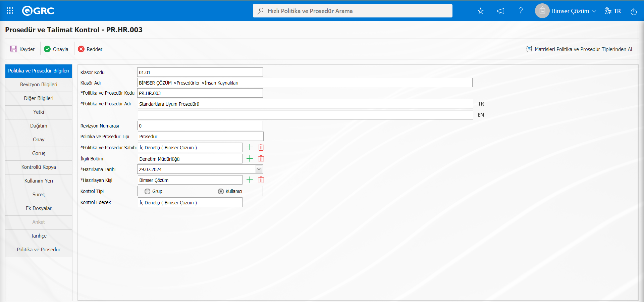
Task: Switch to Revizyon Bilgileri tab
Action: click(x=39, y=85)
